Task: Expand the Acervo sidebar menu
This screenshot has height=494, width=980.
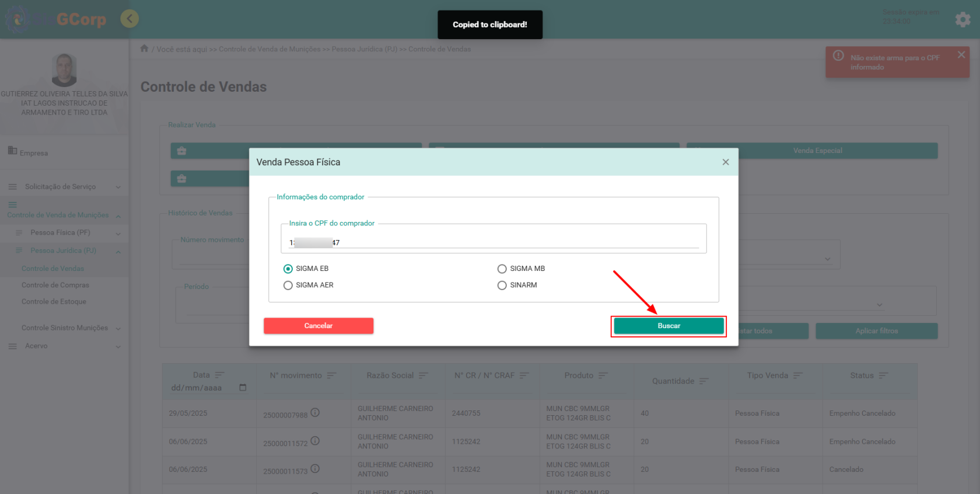Action: coord(64,346)
